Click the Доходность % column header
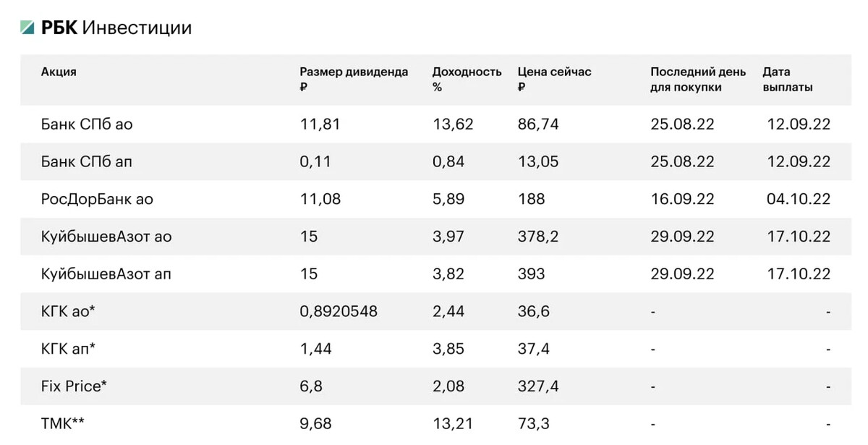Viewport: 868px width, 445px height. point(467,80)
